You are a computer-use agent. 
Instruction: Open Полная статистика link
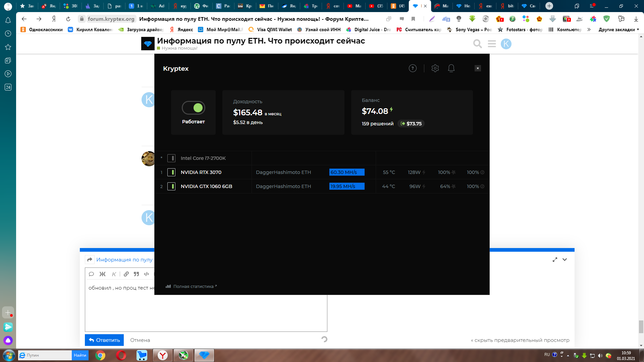pos(192,286)
